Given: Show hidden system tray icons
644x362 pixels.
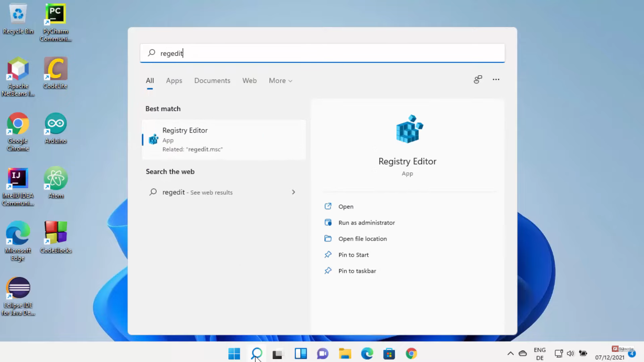Looking at the screenshot, I should pos(511,353).
